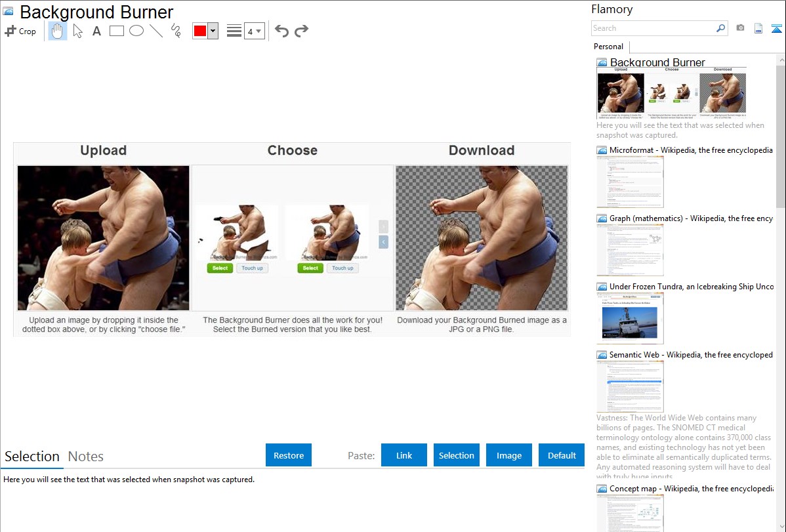Click left green Select button in snapshot

coord(220,268)
